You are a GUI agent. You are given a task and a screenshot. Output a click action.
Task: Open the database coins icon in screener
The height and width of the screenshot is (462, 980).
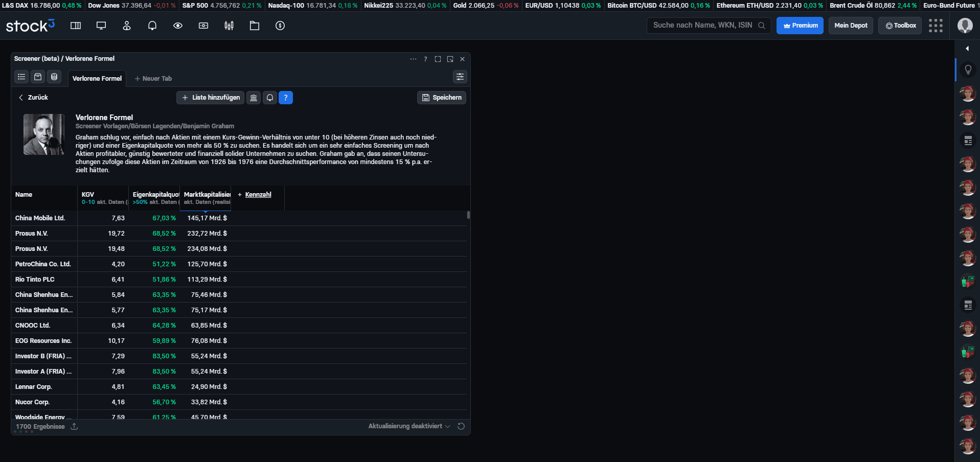point(54,77)
